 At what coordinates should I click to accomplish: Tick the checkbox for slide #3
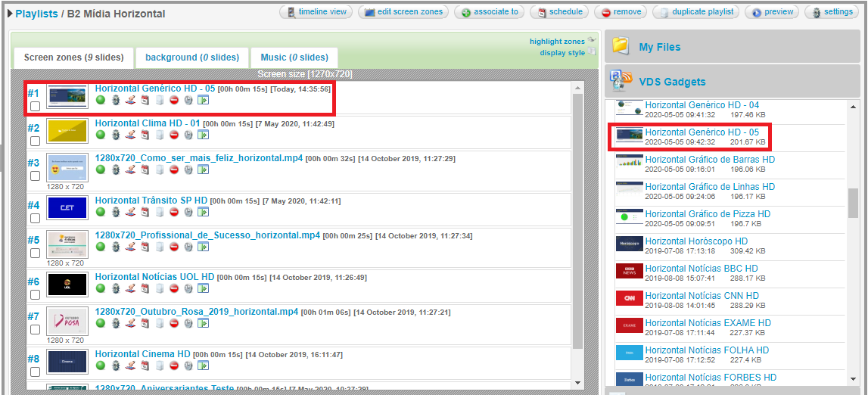pos(35,176)
